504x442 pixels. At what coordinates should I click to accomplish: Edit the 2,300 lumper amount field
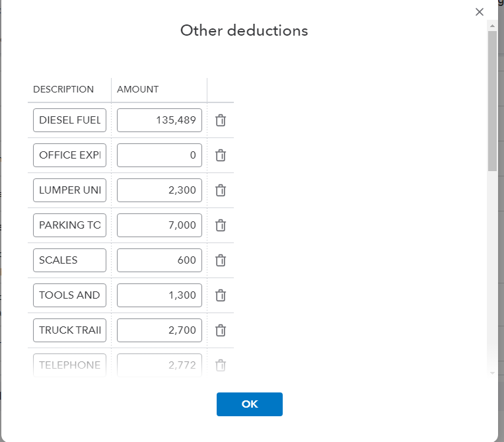pyautogui.click(x=159, y=190)
